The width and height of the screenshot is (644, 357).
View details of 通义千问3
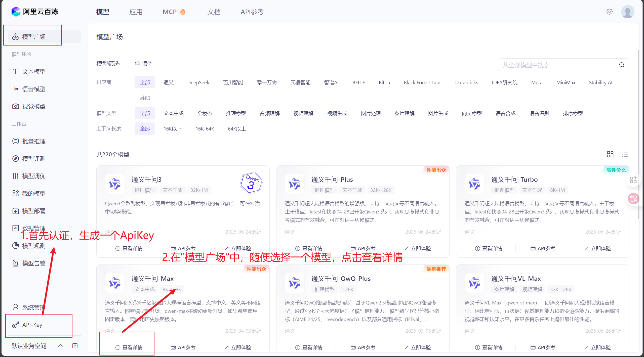coord(129,248)
